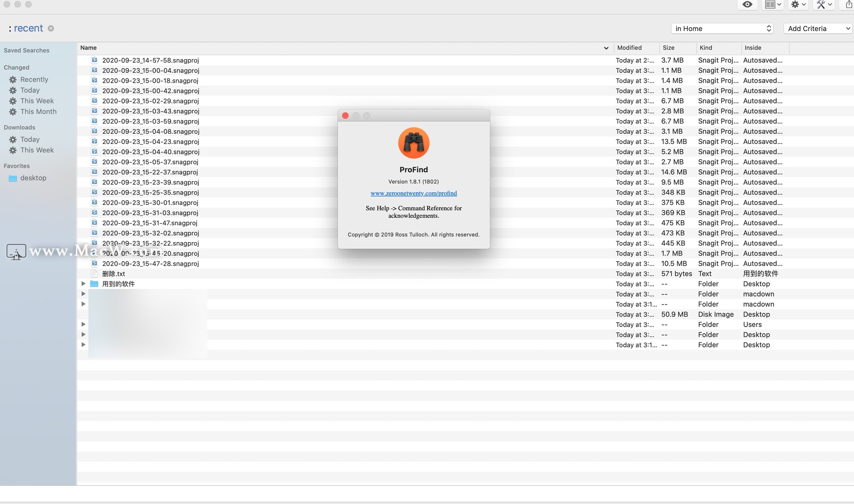This screenshot has height=504, width=854.
Task: Expand the 用到的软件 folder
Action: tap(83, 284)
